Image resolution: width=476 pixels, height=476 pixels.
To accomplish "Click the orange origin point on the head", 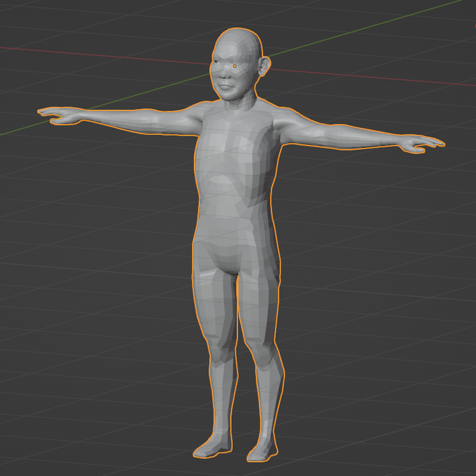I will 234,66.
